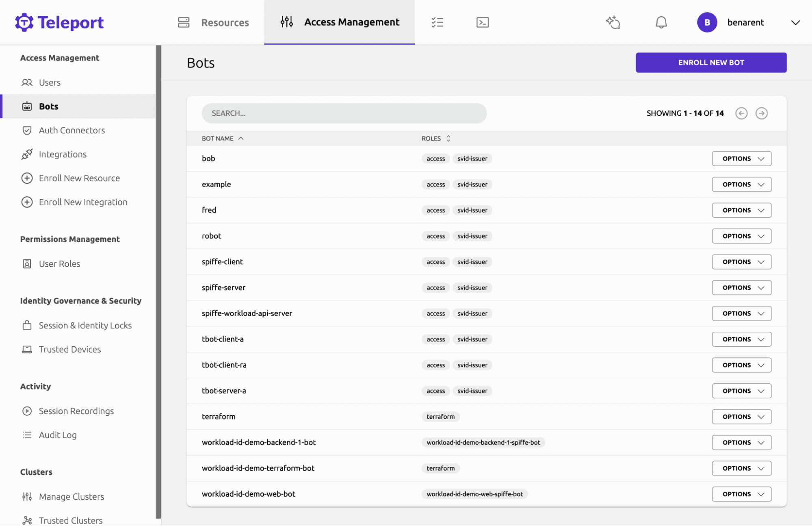
Task: Open the benarent user menu chevron
Action: click(x=795, y=23)
